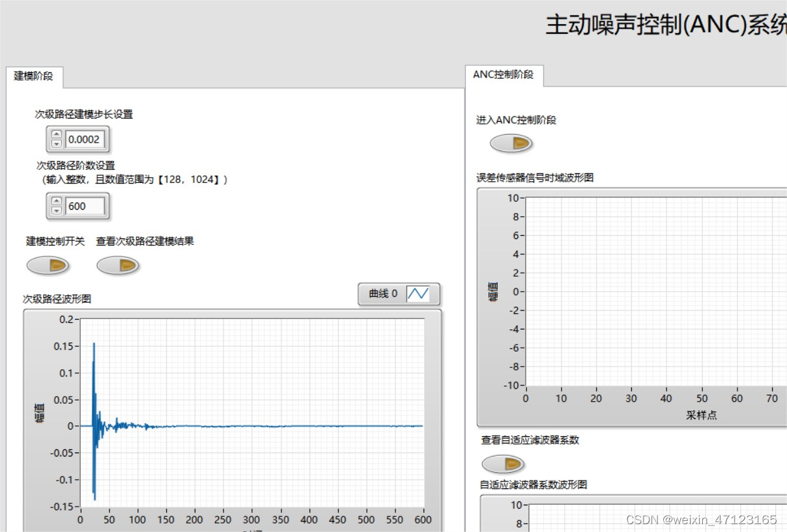The width and height of the screenshot is (787, 532).
Task: Toggle the 建模控制开关 switch
Action: coord(49,265)
